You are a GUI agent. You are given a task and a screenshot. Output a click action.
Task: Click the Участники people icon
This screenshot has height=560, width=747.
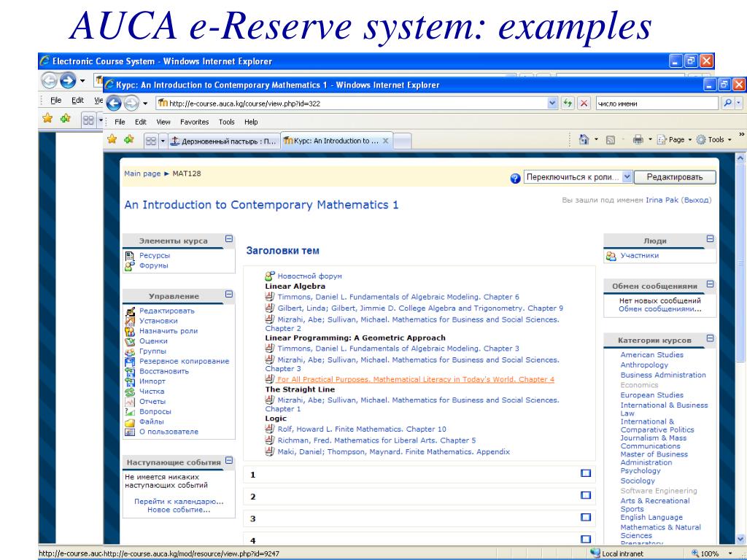tap(611, 256)
